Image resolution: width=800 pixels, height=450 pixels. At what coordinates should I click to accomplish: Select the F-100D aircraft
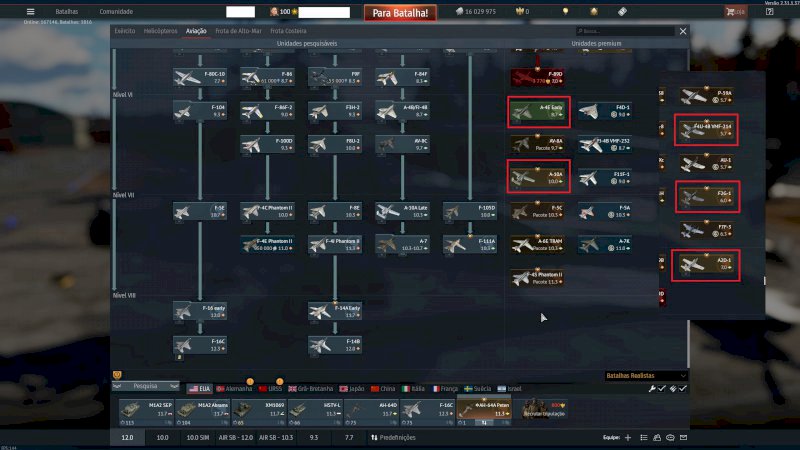(x=267, y=144)
